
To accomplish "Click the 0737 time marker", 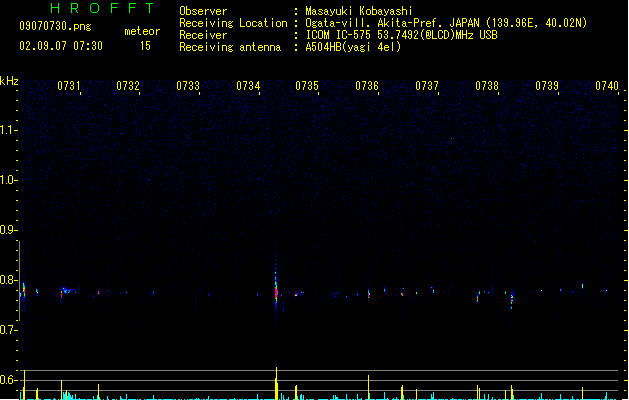I will 427,86.
